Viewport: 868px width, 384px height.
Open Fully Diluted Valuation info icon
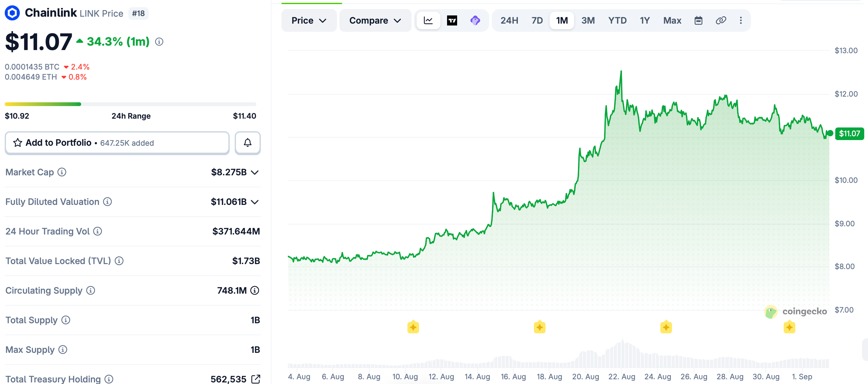[108, 202]
